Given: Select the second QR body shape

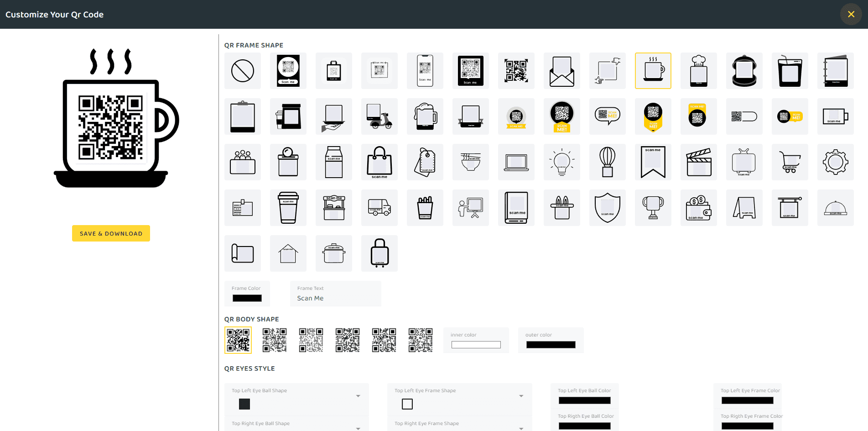Looking at the screenshot, I should click(275, 340).
